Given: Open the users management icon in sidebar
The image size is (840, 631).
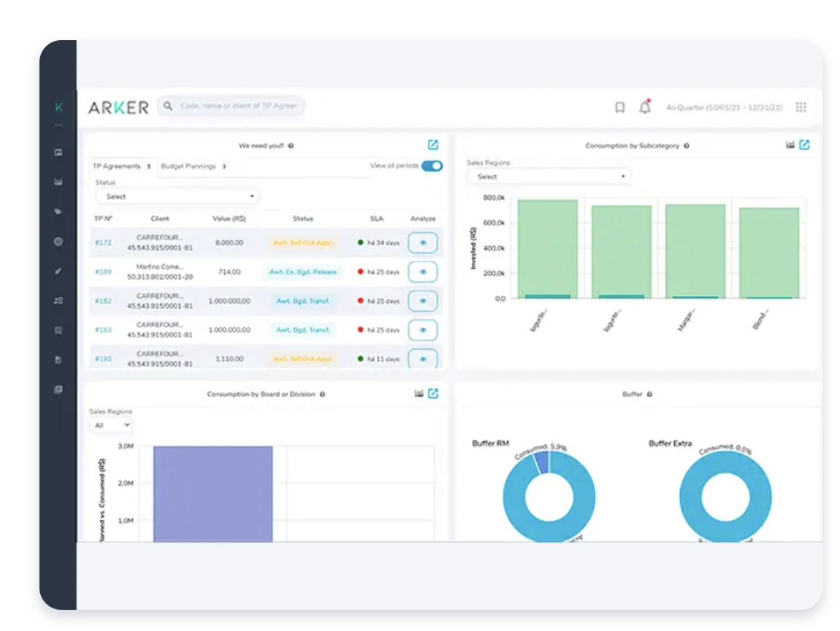Looking at the screenshot, I should [x=58, y=299].
